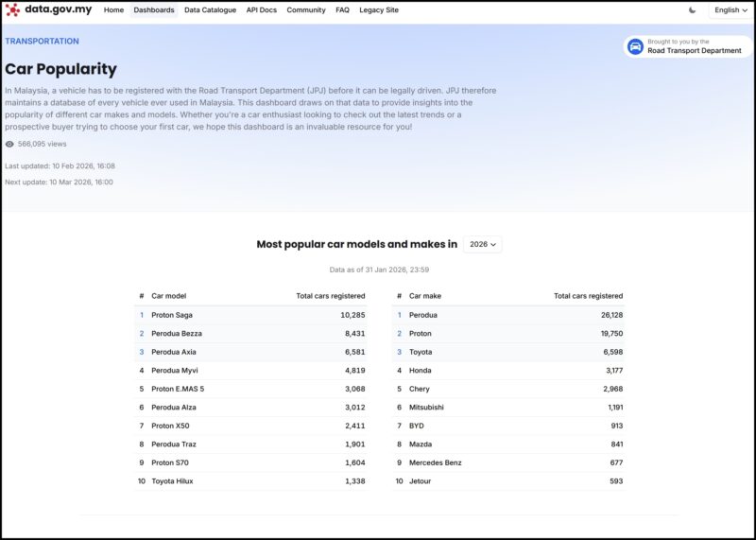Open the 2026 year selector dropdown
Screen dimensions: 756x540
click(483, 244)
